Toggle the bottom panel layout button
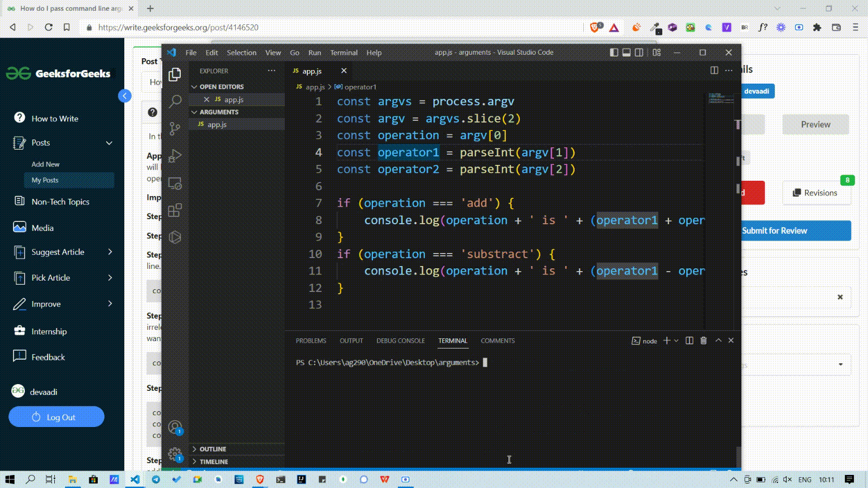 (627, 53)
